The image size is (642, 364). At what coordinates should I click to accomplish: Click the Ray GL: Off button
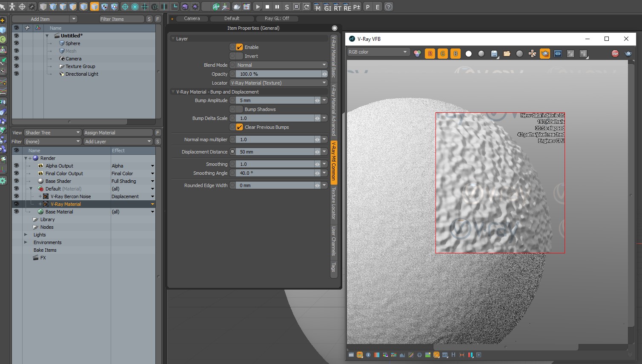tap(277, 18)
